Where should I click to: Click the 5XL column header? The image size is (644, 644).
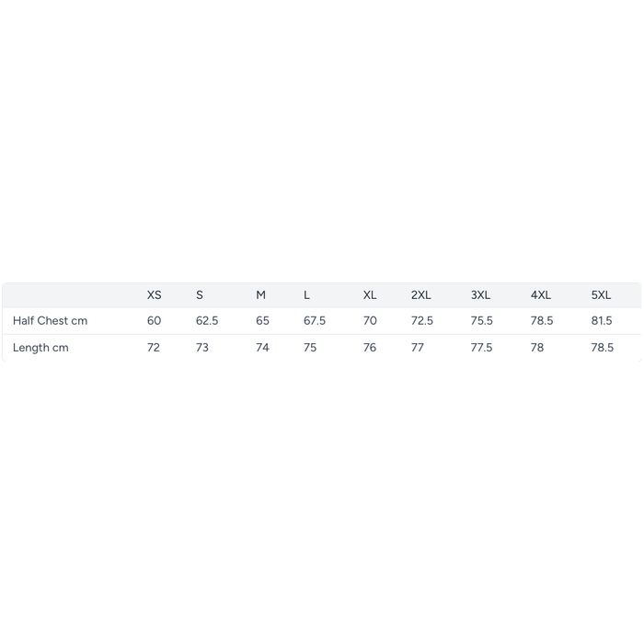601,295
